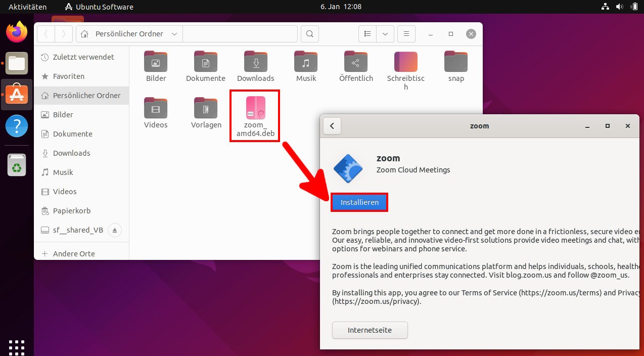Click the Show Applications grid icon
Image resolution: width=644 pixels, height=356 pixels.
click(x=16, y=347)
